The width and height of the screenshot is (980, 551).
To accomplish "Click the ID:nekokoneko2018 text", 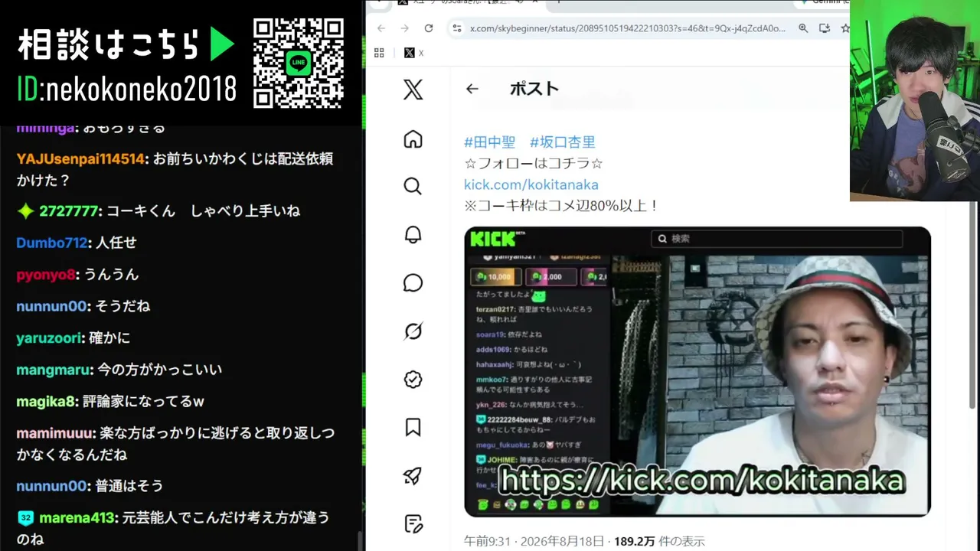I will click(x=127, y=90).
